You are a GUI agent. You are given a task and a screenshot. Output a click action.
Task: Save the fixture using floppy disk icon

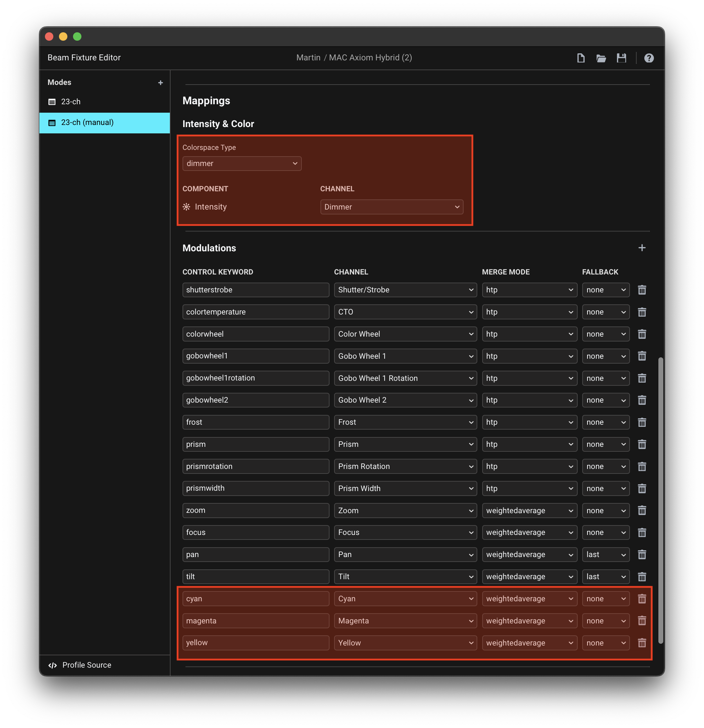point(621,58)
